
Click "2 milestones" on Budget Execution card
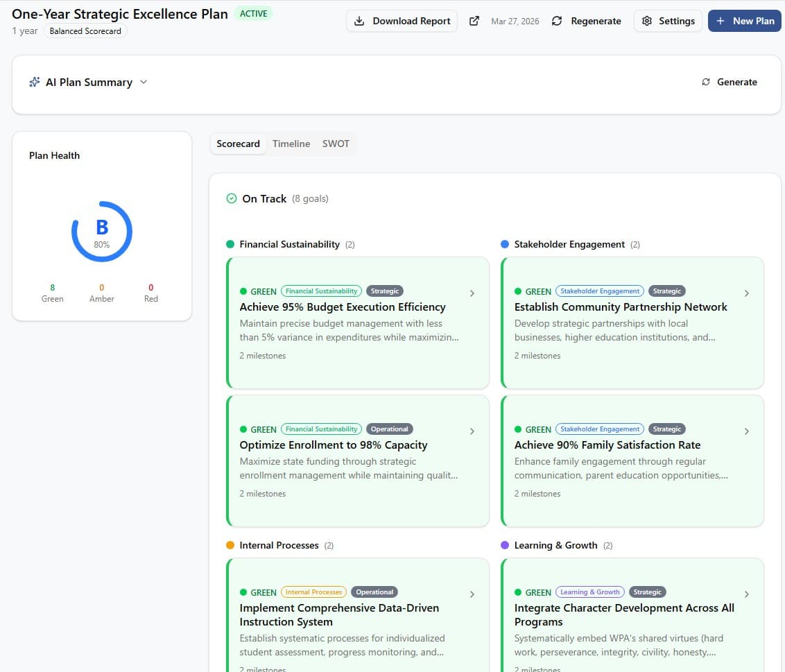tap(263, 356)
